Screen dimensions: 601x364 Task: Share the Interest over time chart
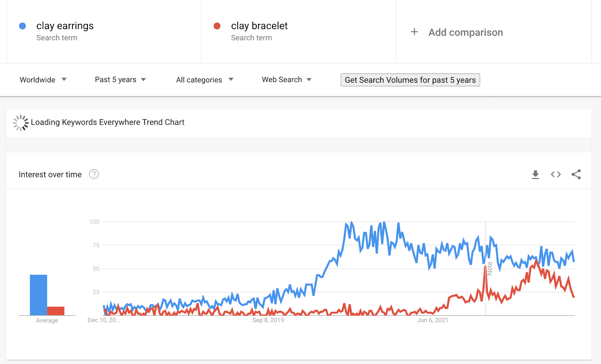576,174
